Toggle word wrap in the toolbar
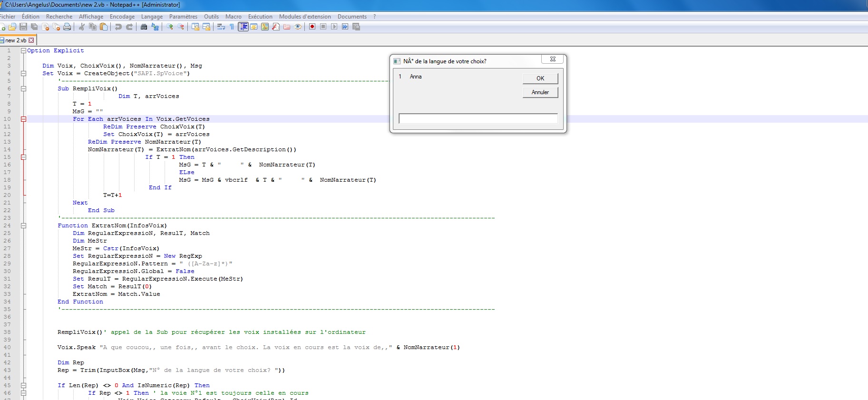Screen dimensions: 868x400 (221, 27)
